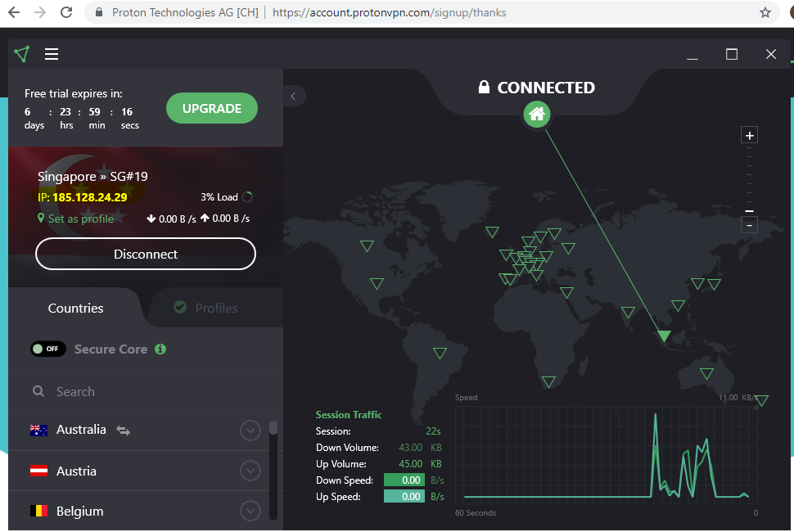Collapse the sidebar with the left chevron

click(x=293, y=97)
